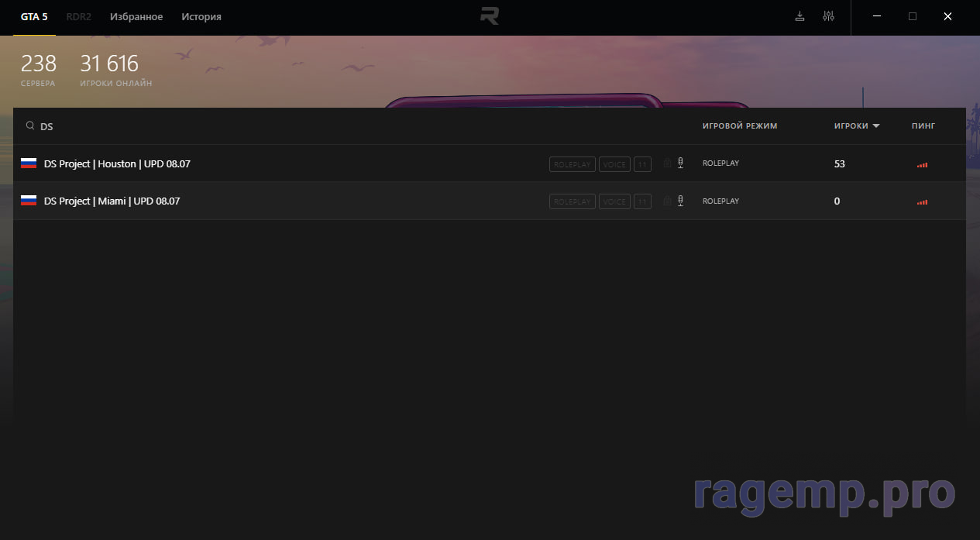
Task: Click the VOICE tag on Miami row
Action: click(614, 201)
